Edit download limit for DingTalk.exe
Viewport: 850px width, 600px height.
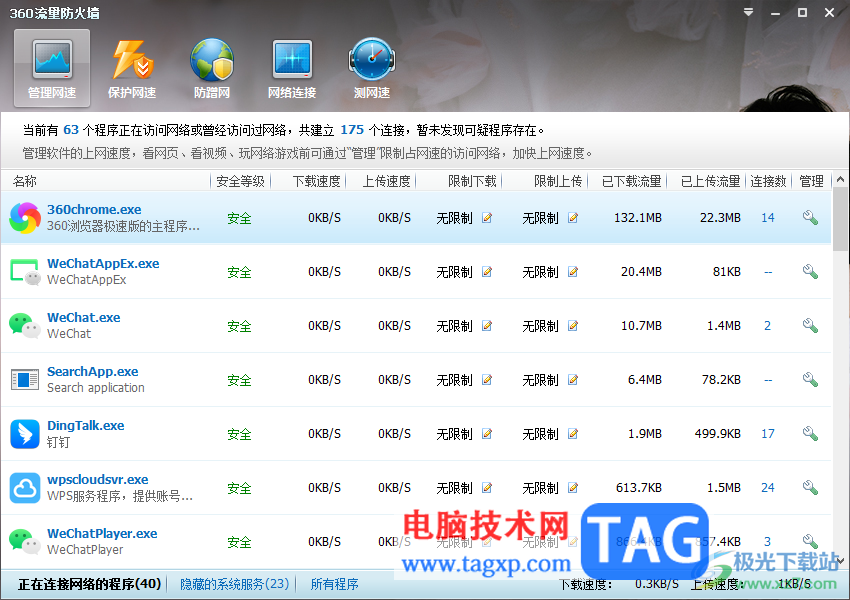(x=487, y=434)
